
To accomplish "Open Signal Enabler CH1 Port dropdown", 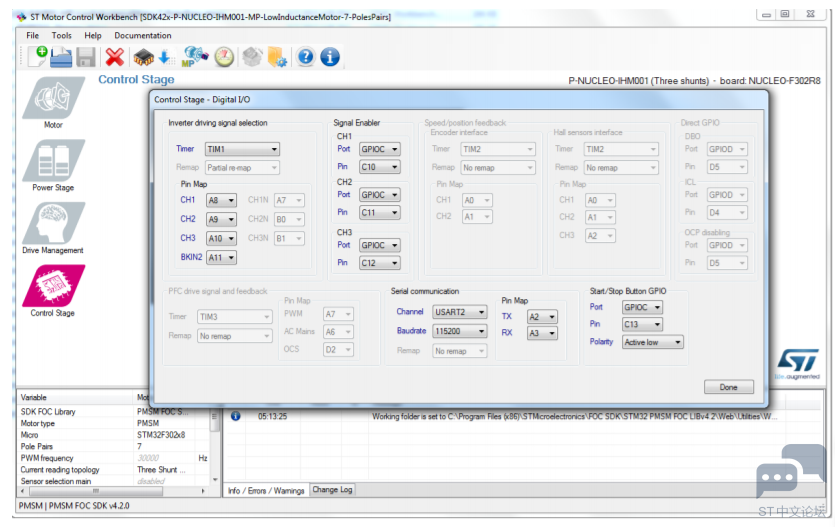I will [x=379, y=149].
